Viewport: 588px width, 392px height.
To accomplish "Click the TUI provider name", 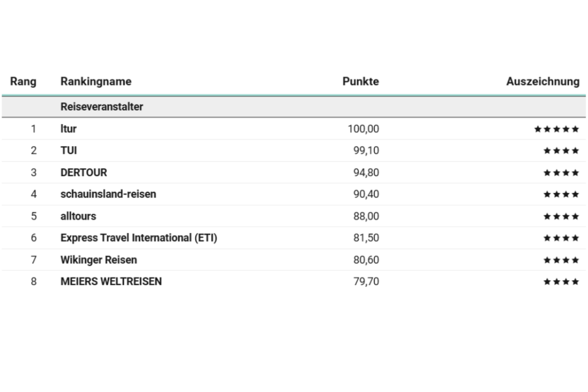I will point(69,150).
